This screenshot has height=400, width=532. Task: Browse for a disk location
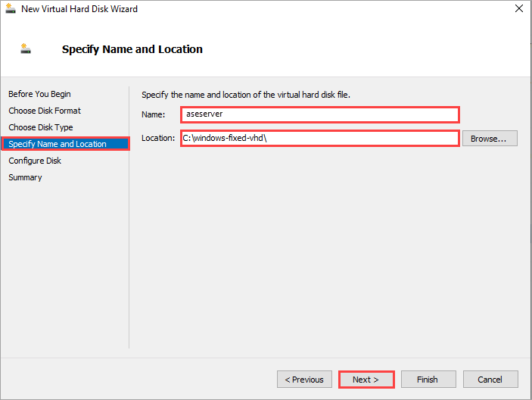[x=490, y=139]
